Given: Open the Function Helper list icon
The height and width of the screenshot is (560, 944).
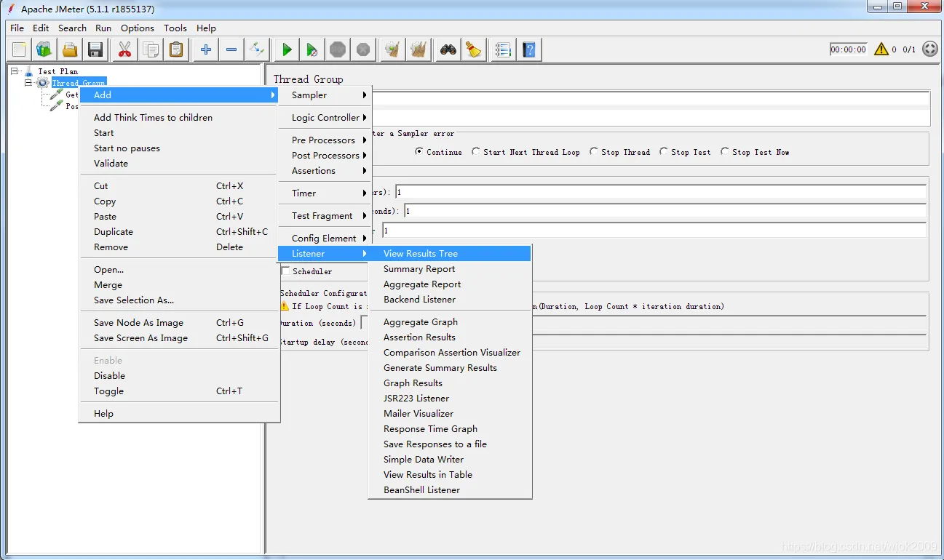Looking at the screenshot, I should 503,49.
